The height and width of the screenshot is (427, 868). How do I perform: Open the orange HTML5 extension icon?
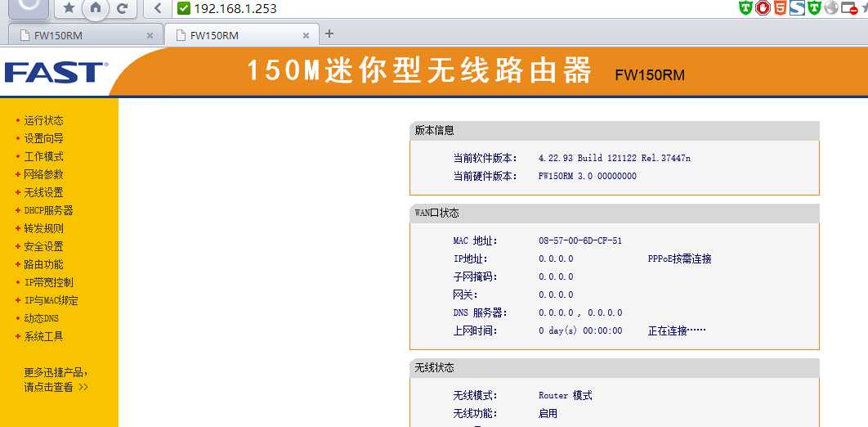point(780,7)
